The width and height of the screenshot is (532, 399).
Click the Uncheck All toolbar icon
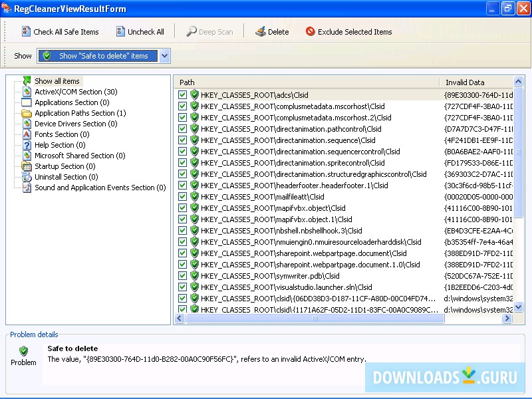point(120,31)
